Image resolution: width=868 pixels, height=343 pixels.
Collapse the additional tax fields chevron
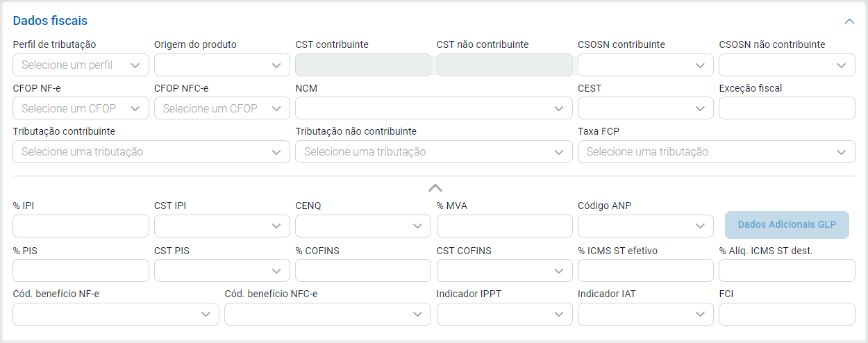pos(435,187)
